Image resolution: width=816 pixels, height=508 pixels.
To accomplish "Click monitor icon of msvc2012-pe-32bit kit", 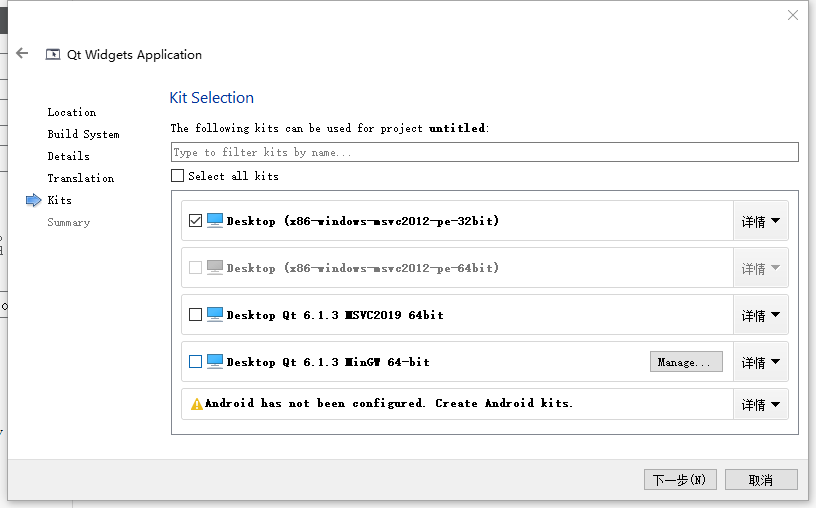I will (215, 220).
